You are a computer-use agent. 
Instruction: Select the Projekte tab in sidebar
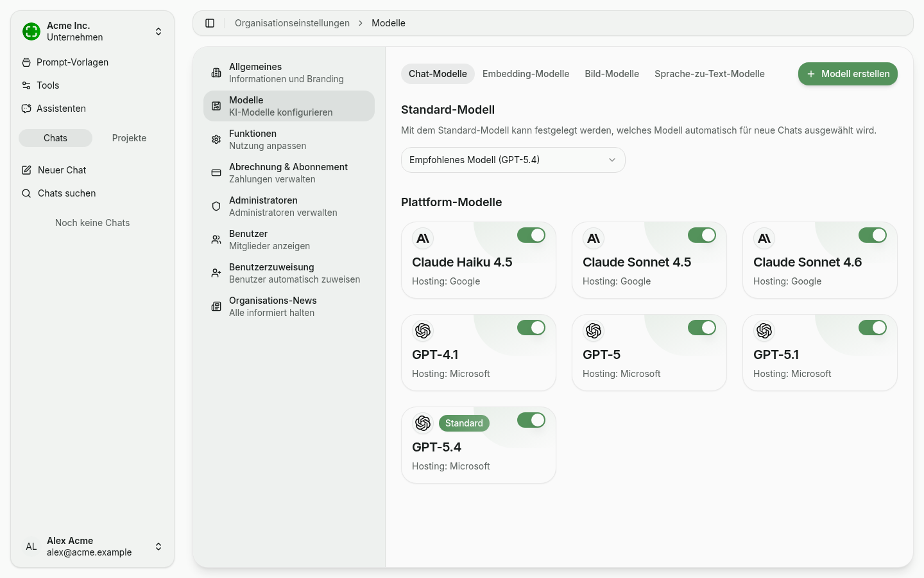[x=129, y=138]
